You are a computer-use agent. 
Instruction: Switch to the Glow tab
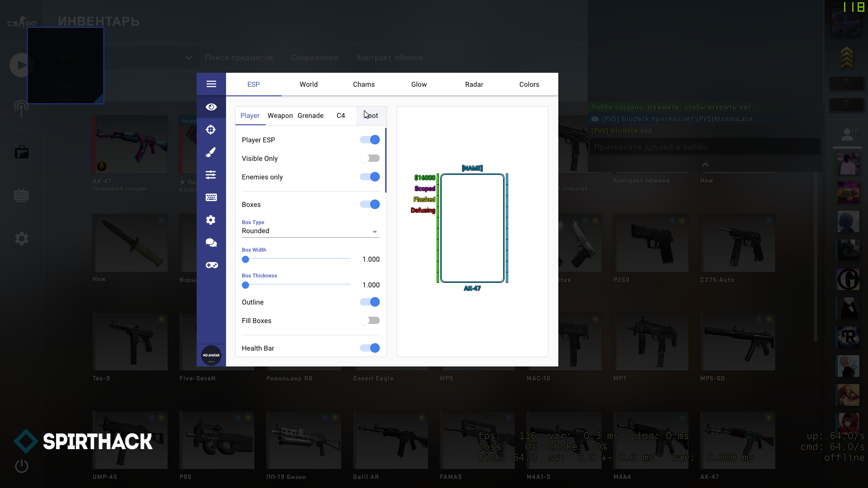[x=419, y=84]
